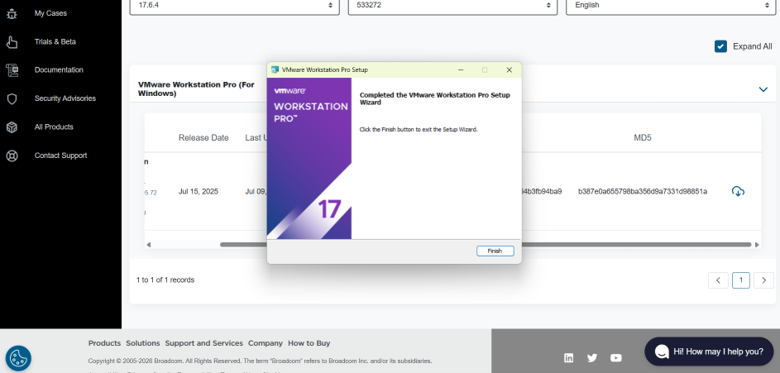Click Finish in the setup wizard
The image size is (780, 373).
tap(495, 251)
